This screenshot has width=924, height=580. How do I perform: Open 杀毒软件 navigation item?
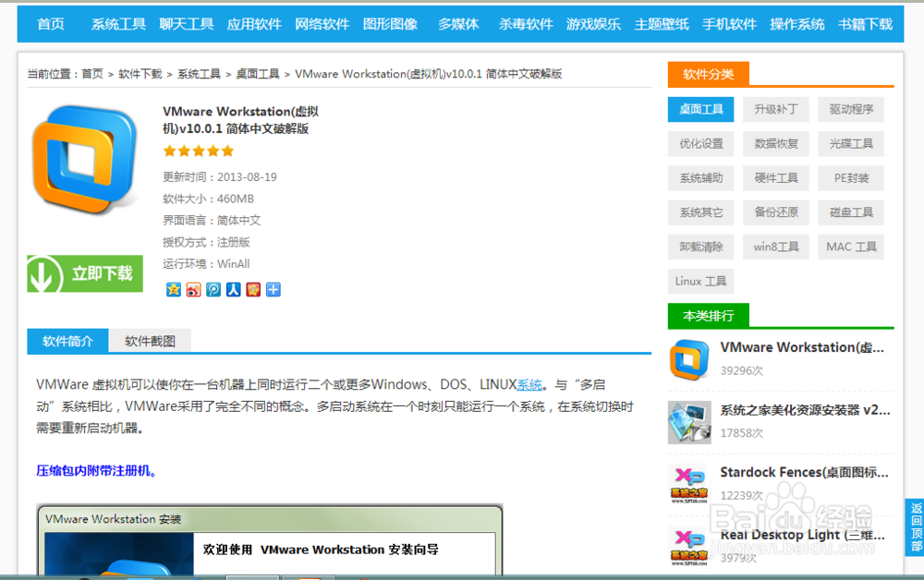click(526, 24)
